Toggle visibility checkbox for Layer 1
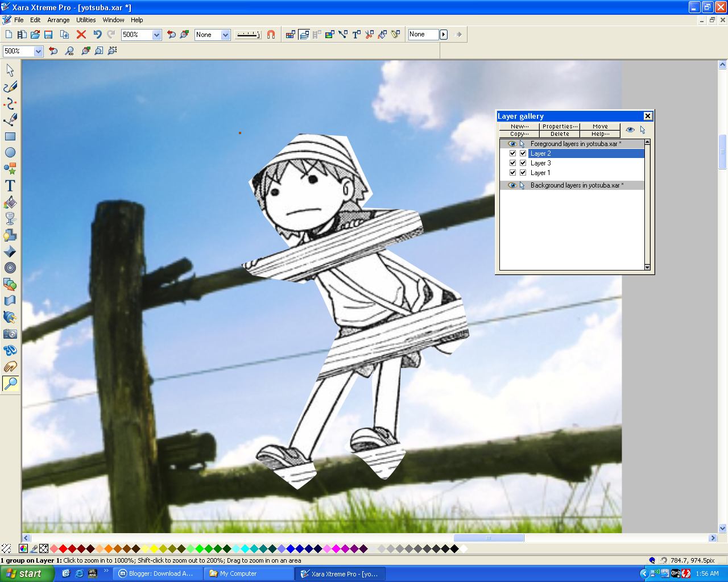The height and width of the screenshot is (582, 728). [512, 172]
